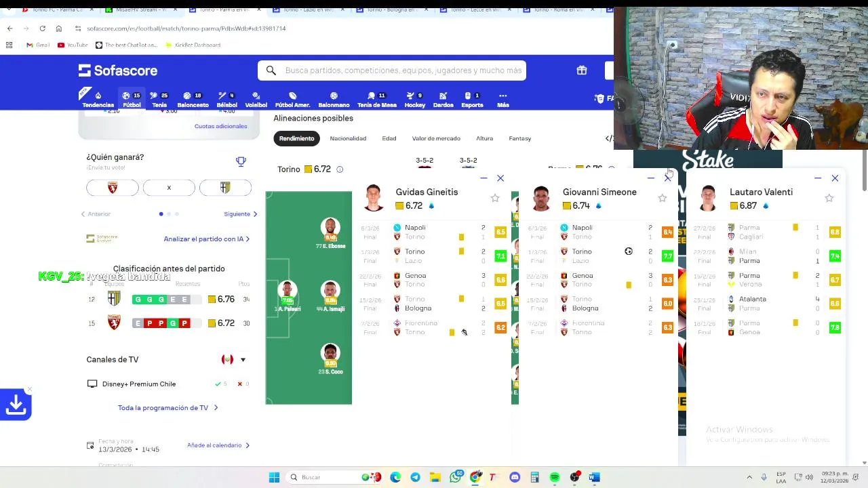Open the KickBot Dashboard bookmark
Screen dimensions: 868x488
click(193, 45)
